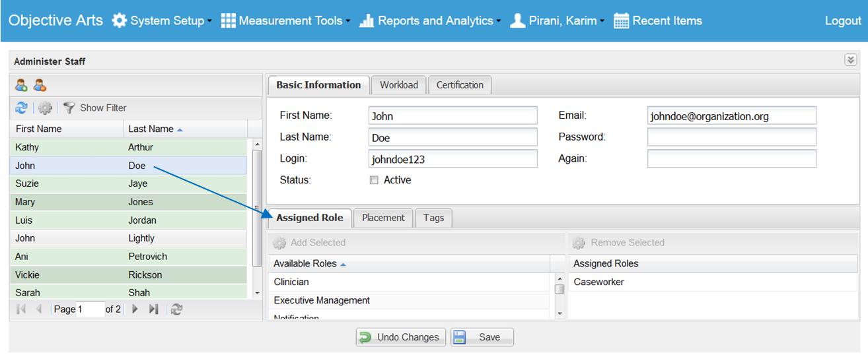The height and width of the screenshot is (355, 868).
Task: Open the Placement tab
Action: 383,218
